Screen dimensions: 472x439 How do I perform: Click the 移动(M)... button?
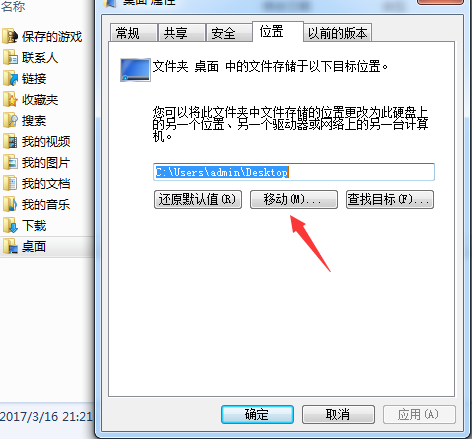[x=294, y=199]
